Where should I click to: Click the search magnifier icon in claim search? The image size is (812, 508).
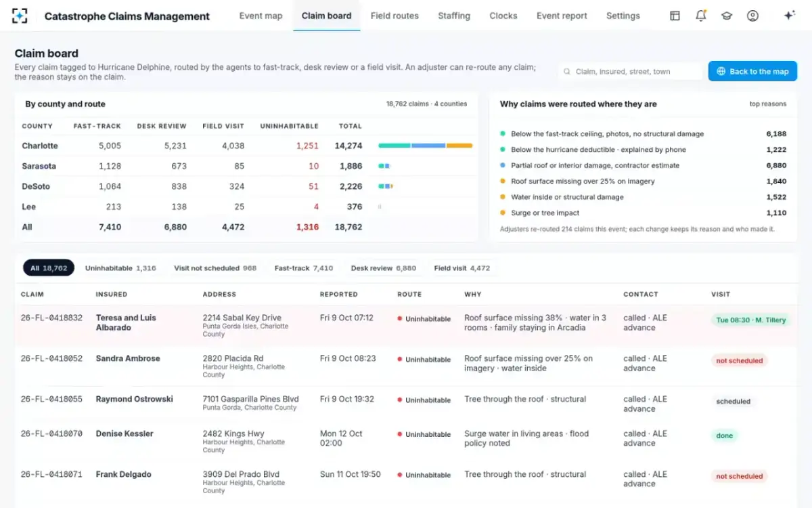point(567,71)
